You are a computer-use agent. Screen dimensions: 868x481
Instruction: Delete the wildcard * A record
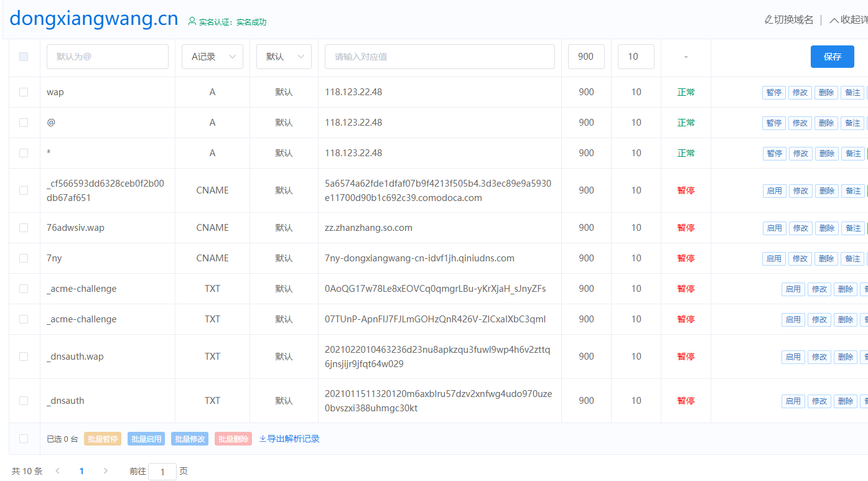(826, 154)
